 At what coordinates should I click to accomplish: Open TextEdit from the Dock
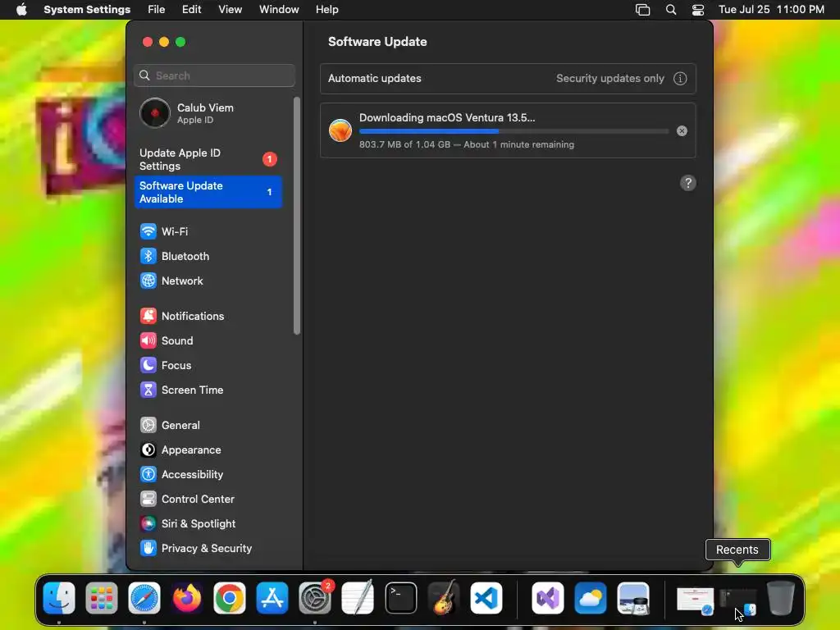click(358, 598)
